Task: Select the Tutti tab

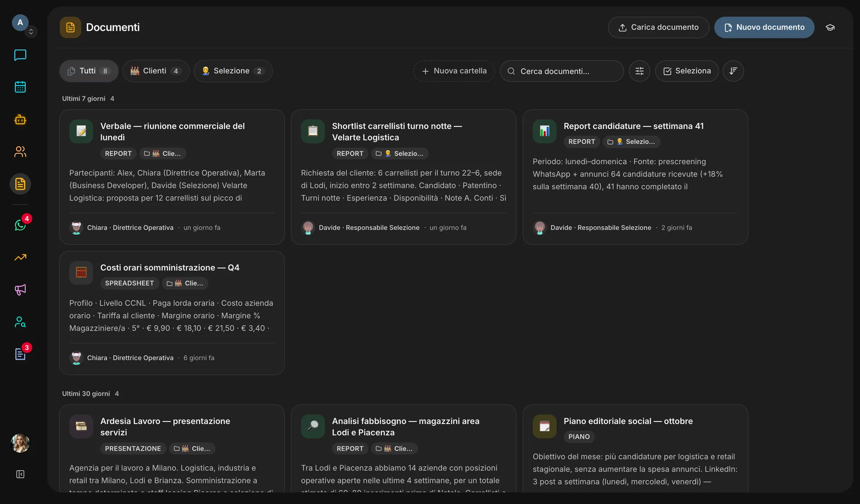Action: [x=89, y=71]
